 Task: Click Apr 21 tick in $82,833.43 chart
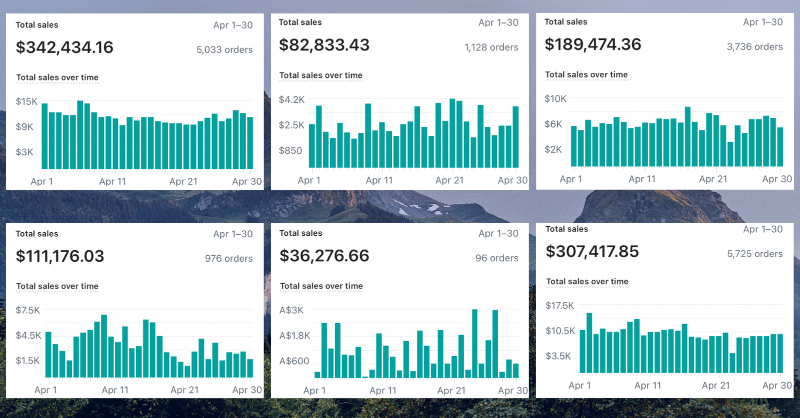pos(449,180)
